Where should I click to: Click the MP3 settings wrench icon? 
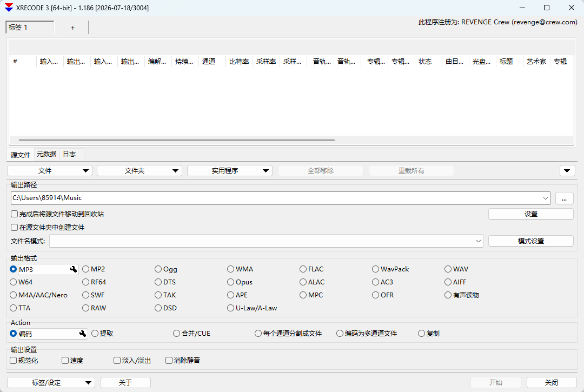point(74,269)
